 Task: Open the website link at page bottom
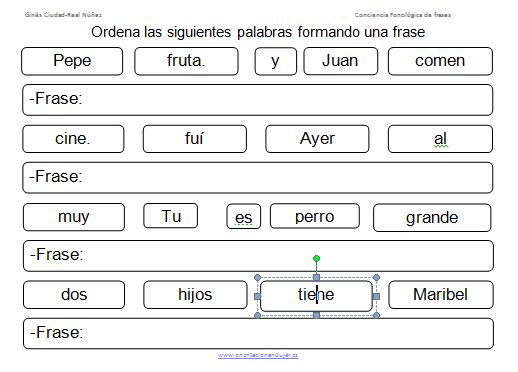258,355
